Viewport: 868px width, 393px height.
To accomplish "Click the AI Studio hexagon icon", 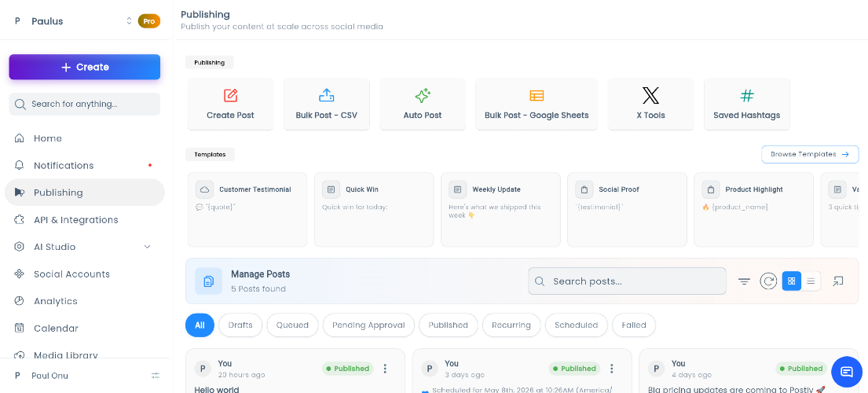I will pos(20,247).
